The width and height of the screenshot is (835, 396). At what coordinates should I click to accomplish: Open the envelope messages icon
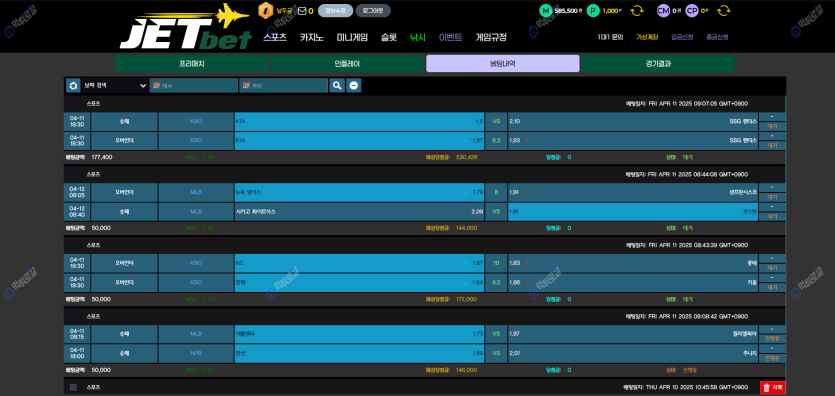coord(302,11)
